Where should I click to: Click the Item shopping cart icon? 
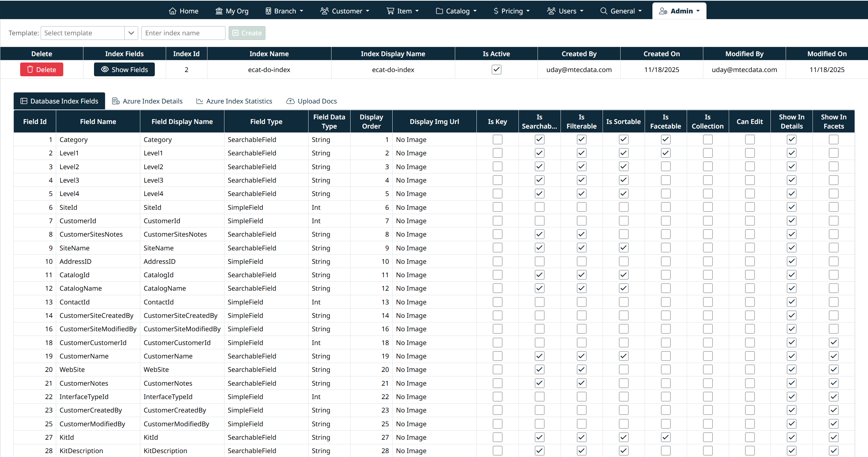(390, 11)
